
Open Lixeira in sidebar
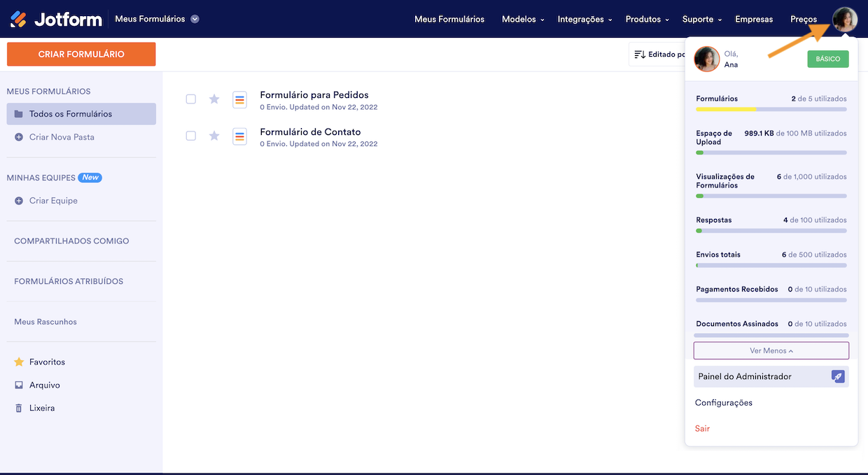point(42,408)
